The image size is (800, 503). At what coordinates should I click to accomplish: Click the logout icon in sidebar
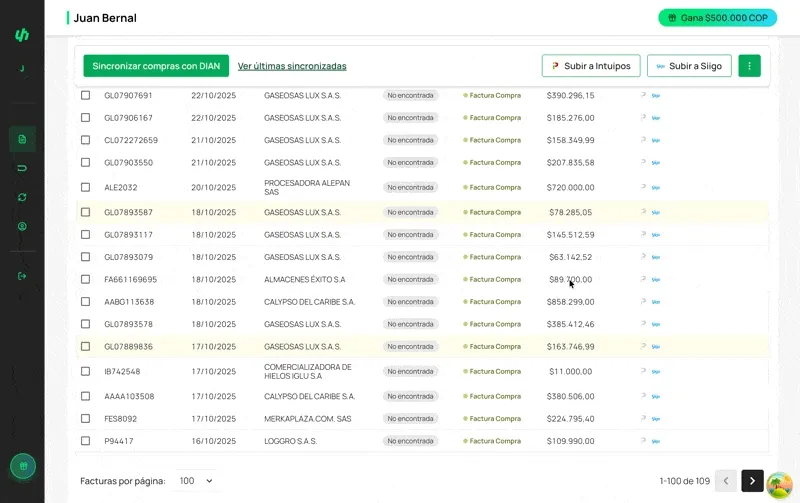point(22,276)
